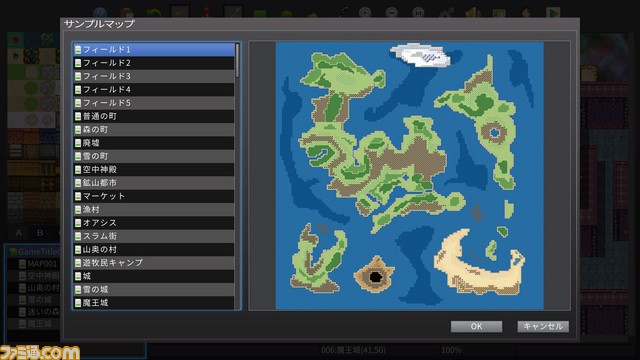Click the green playtest icon in the toolbar

click(x=553, y=13)
